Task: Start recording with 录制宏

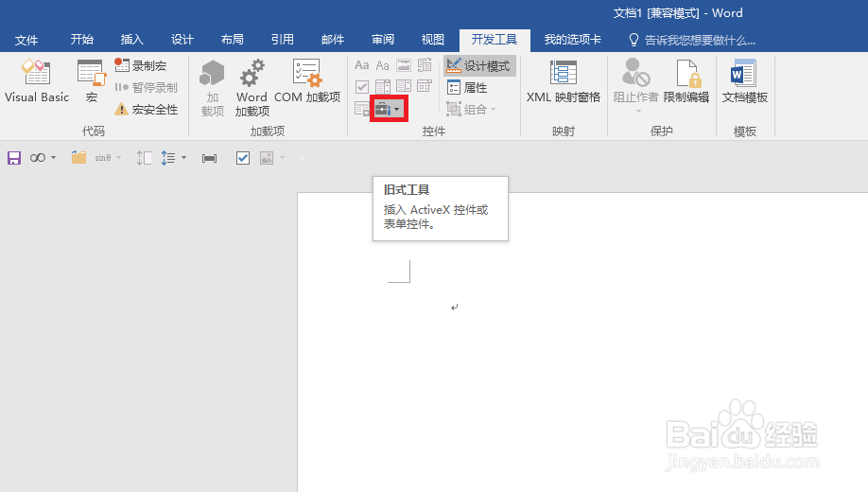Action: click(x=141, y=65)
